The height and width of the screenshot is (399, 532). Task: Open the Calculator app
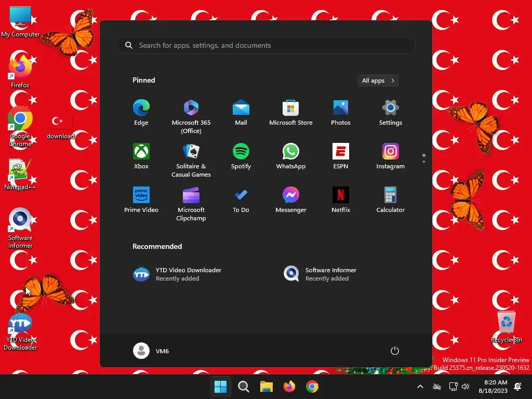pyautogui.click(x=391, y=200)
